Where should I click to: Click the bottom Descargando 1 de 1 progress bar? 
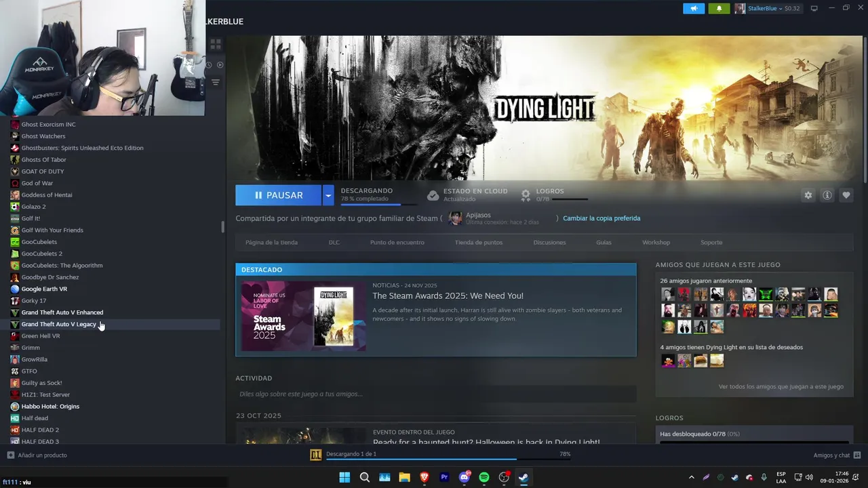click(x=448, y=459)
